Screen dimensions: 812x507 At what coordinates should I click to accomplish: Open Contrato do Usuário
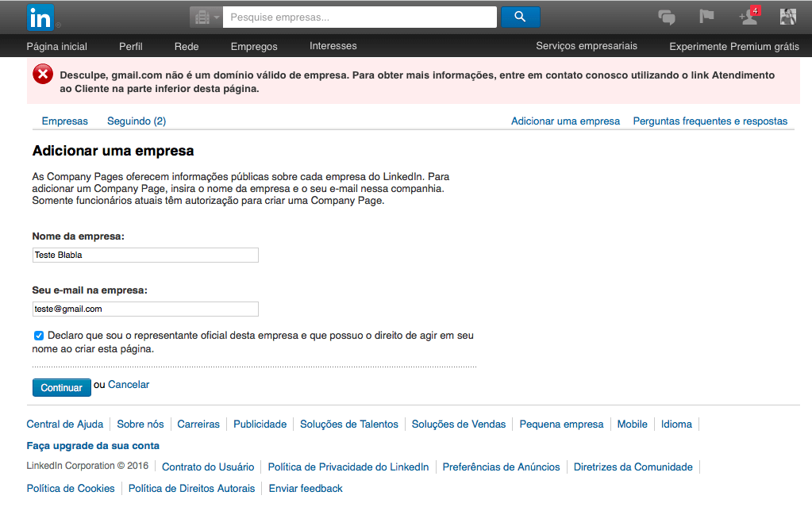pyautogui.click(x=208, y=467)
